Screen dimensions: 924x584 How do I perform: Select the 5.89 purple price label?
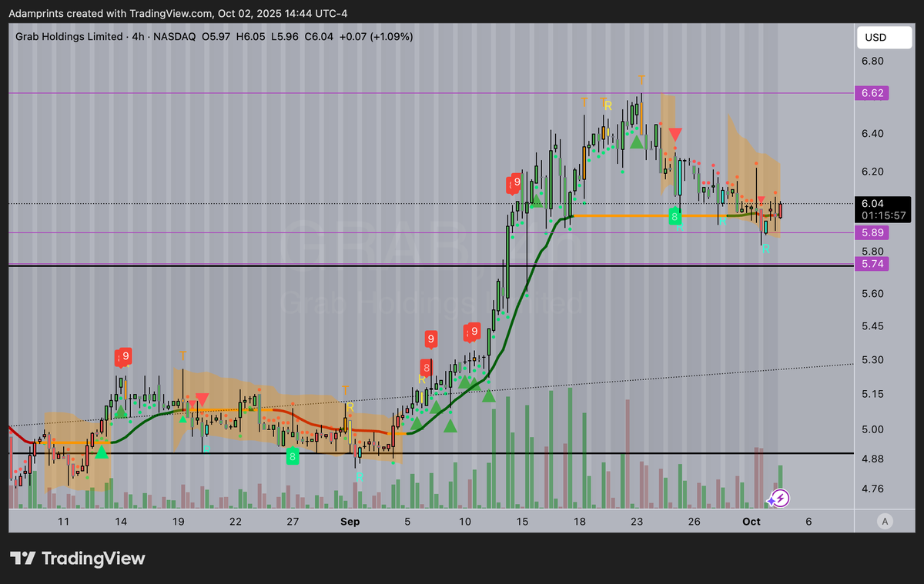(x=871, y=232)
